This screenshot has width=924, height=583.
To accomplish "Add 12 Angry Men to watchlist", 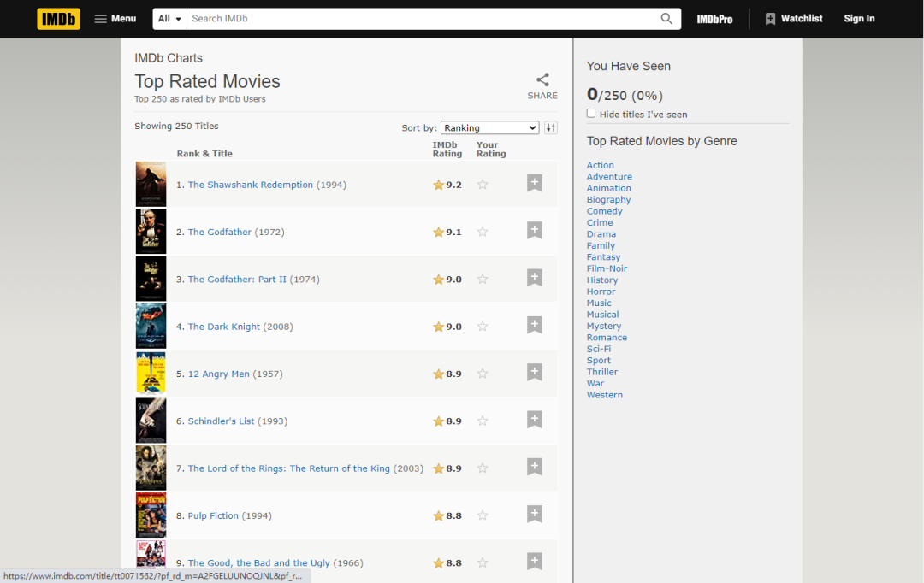I will 535,372.
